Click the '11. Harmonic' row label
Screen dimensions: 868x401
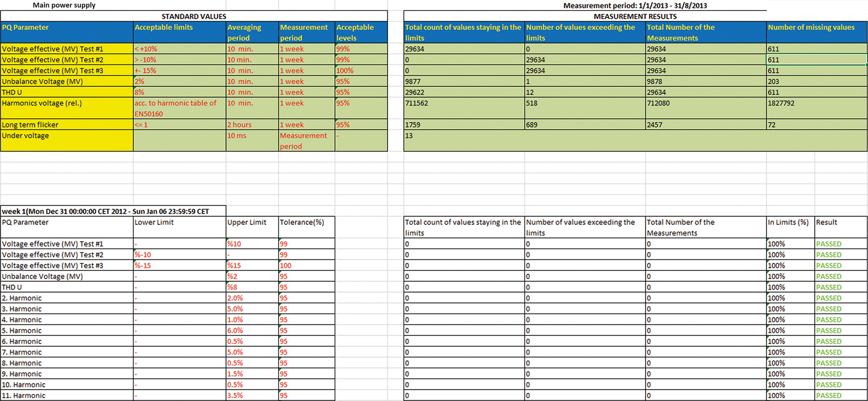click(67, 396)
